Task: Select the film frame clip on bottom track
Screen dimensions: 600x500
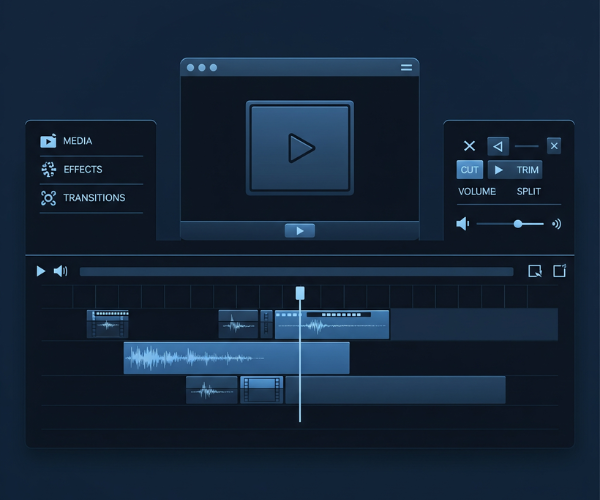Action: tap(262, 390)
